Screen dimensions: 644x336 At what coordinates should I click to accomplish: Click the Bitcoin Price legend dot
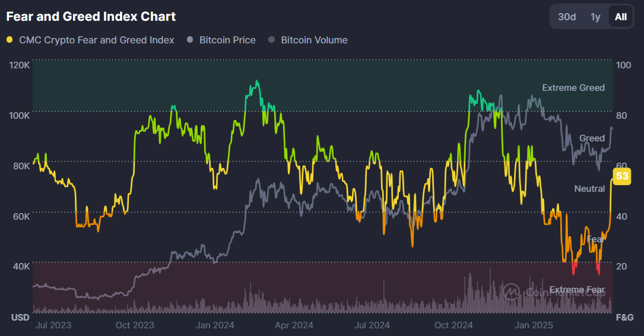190,40
